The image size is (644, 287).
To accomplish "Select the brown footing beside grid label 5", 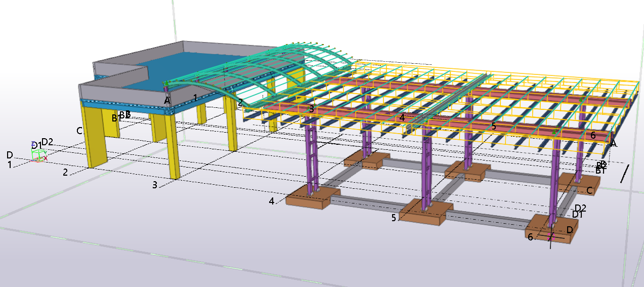I will pos(424,215).
